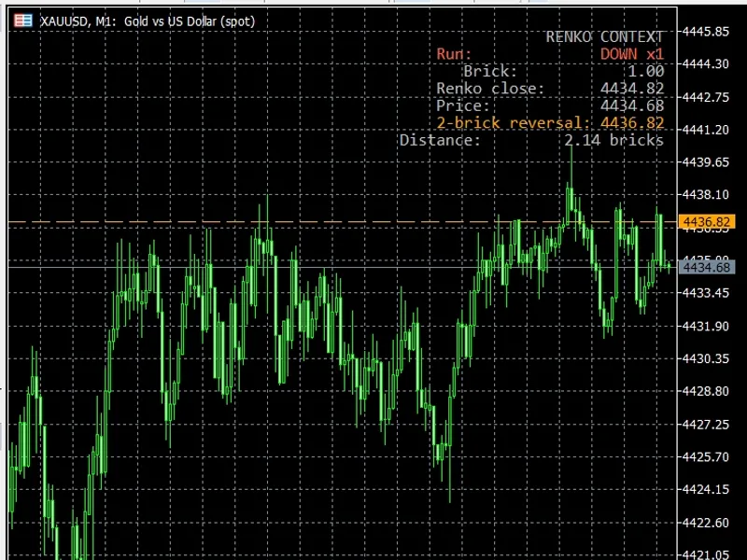Click the 'DOWN x1' run value

632,54
